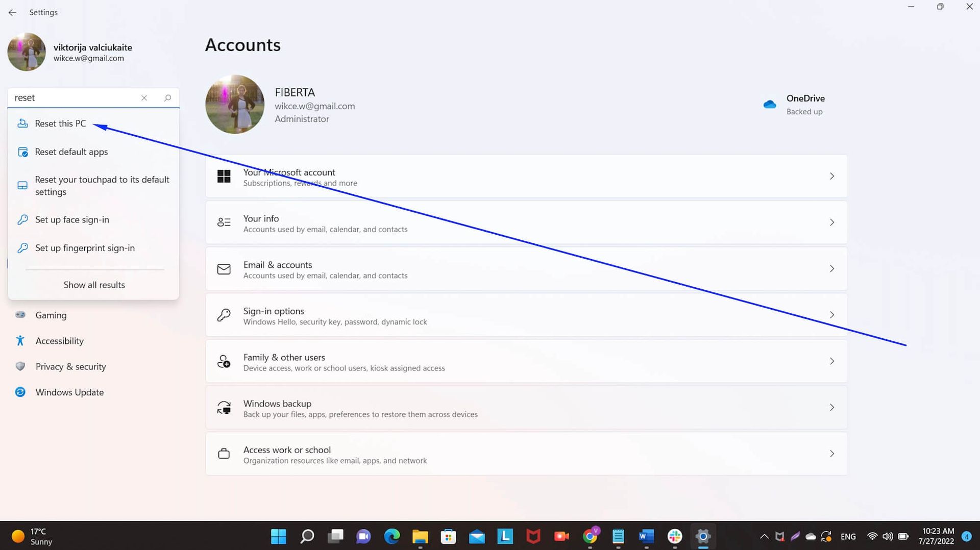Screen dimensions: 980x550
Task: Click the large FIBERTA account picture
Action: tap(235, 105)
